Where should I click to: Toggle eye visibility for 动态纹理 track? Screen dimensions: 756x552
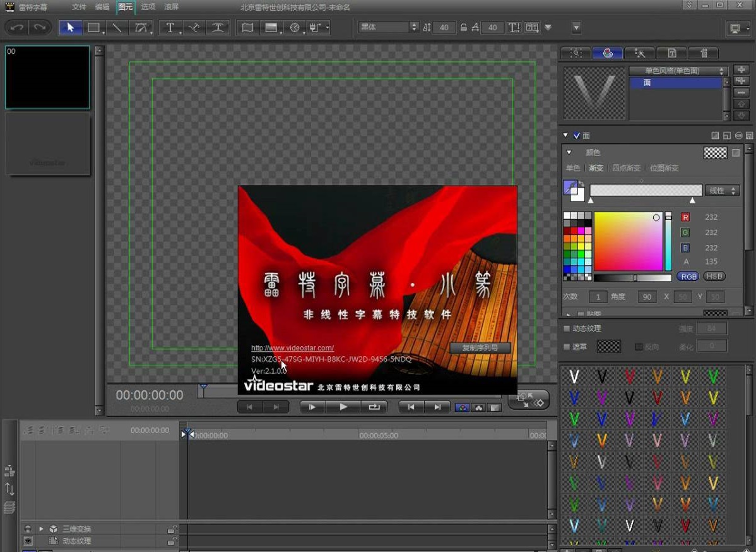click(28, 541)
